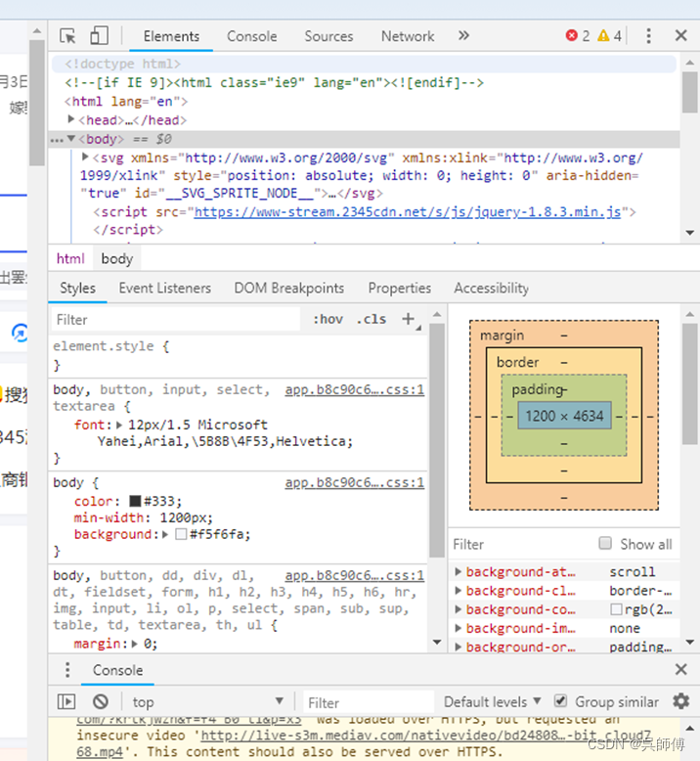This screenshot has width=700, height=761.
Task: Open the top execution context dropdown
Action: (x=207, y=701)
